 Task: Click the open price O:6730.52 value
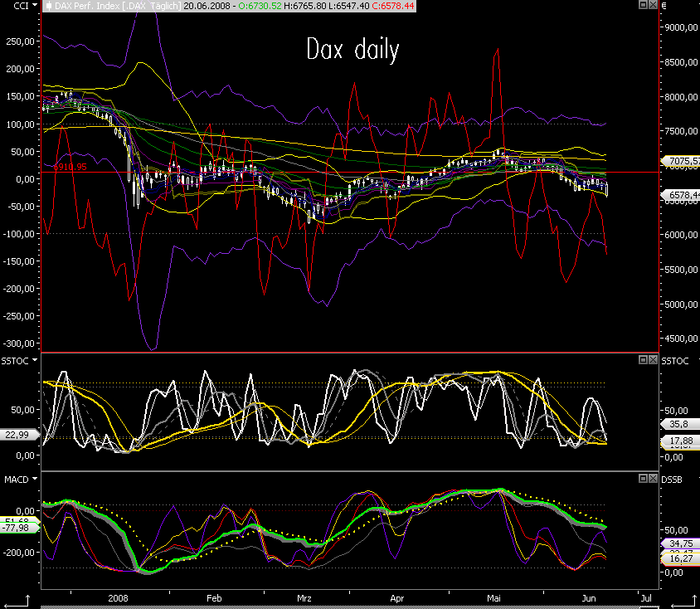(x=260, y=6)
